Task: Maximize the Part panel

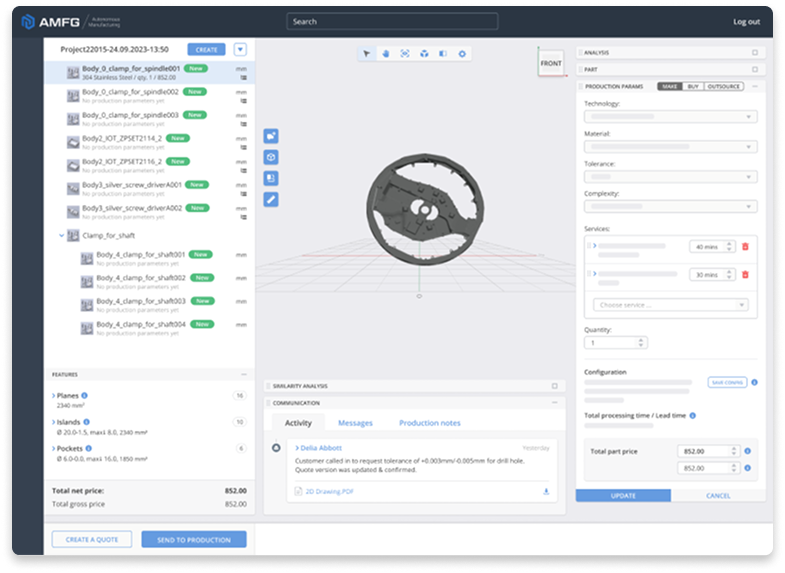Action: click(x=755, y=70)
